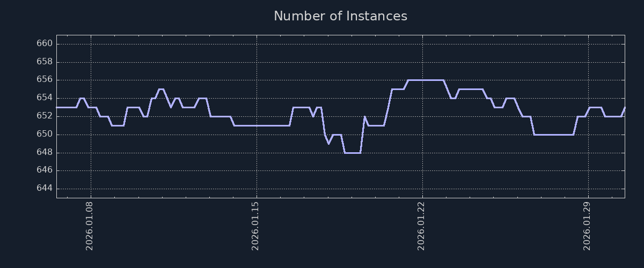Click the 2026.01.08 date label
This screenshot has height=268, width=644.
tap(90, 226)
